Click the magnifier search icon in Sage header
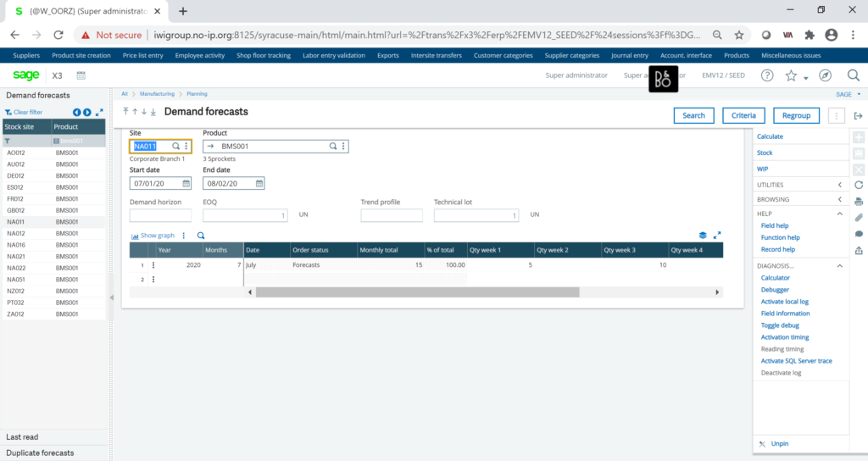Image resolution: width=868 pixels, height=461 pixels. point(853,75)
